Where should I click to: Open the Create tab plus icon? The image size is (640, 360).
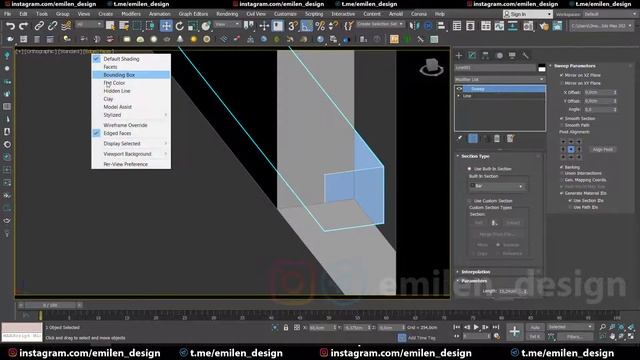pyautogui.click(x=459, y=56)
